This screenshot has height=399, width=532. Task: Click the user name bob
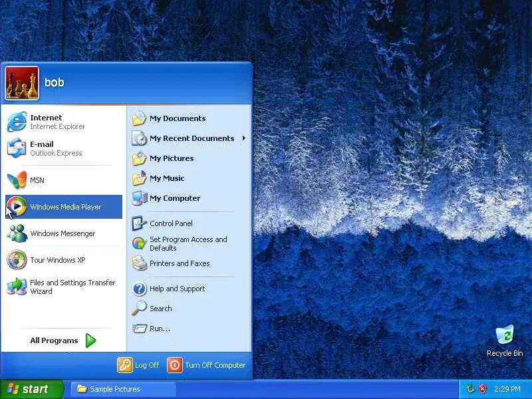[55, 82]
